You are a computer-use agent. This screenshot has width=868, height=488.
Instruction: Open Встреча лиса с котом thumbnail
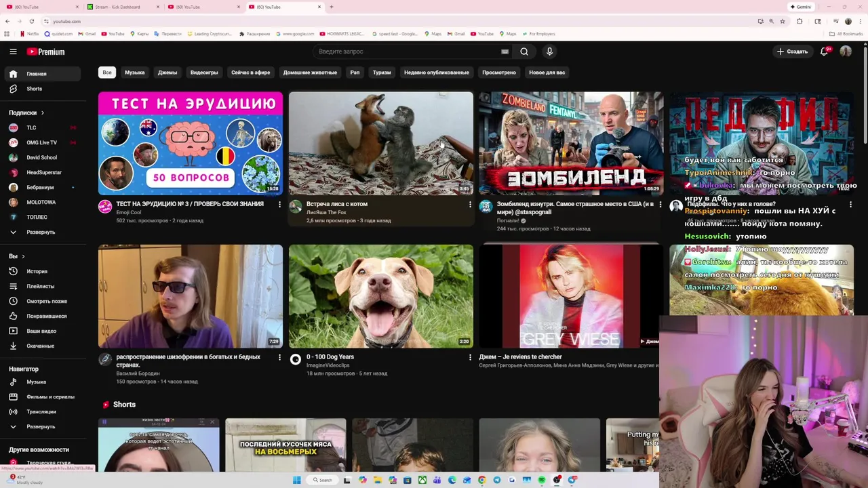click(x=381, y=144)
